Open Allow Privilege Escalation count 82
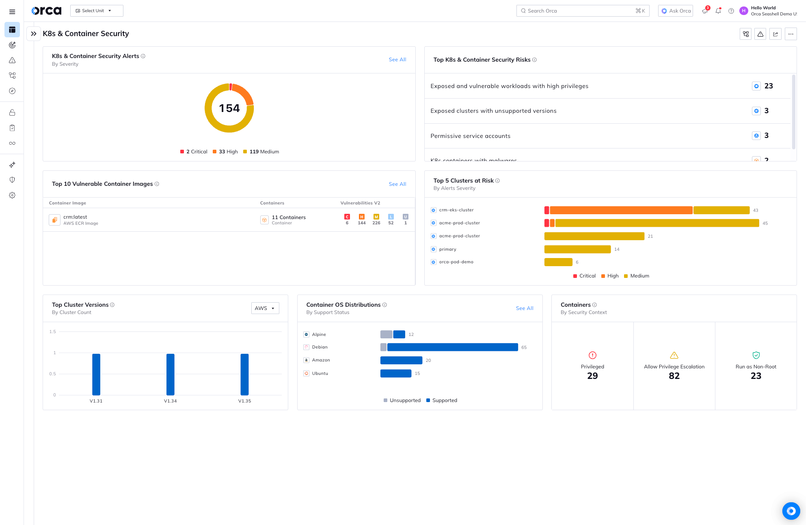 point(674,376)
